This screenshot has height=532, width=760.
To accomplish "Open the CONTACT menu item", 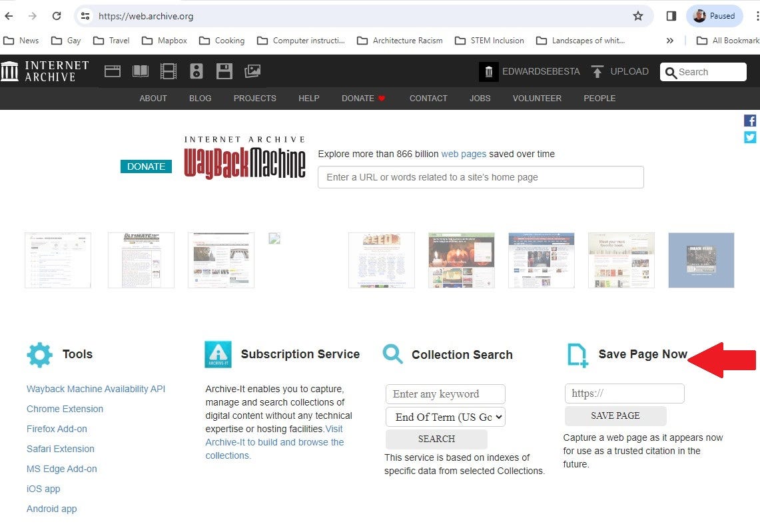I will [428, 99].
